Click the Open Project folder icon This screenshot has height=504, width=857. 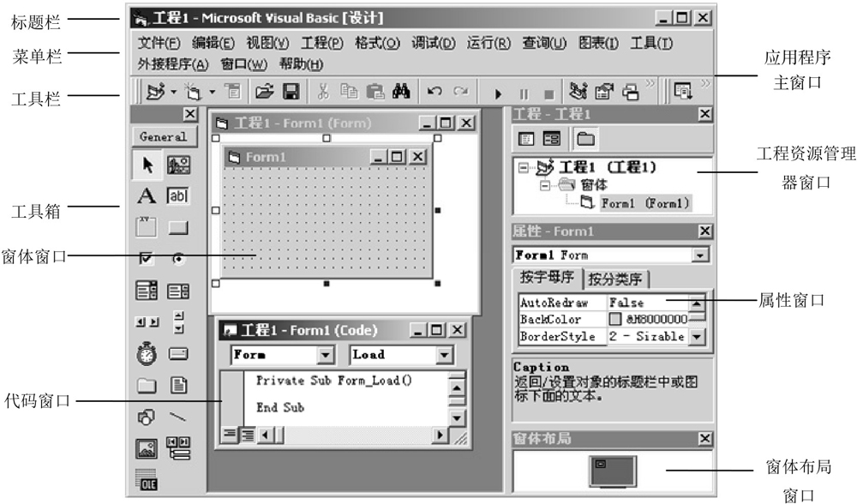[x=265, y=92]
